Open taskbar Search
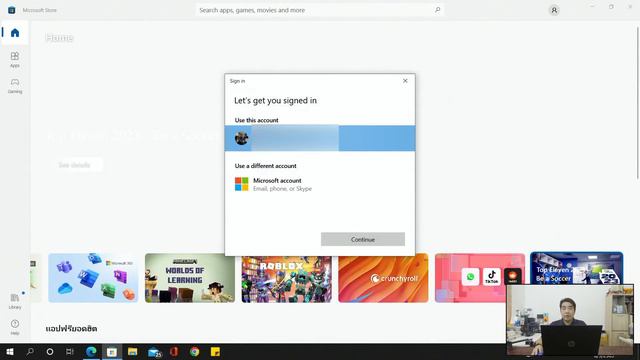640x360 pixels. click(30, 351)
